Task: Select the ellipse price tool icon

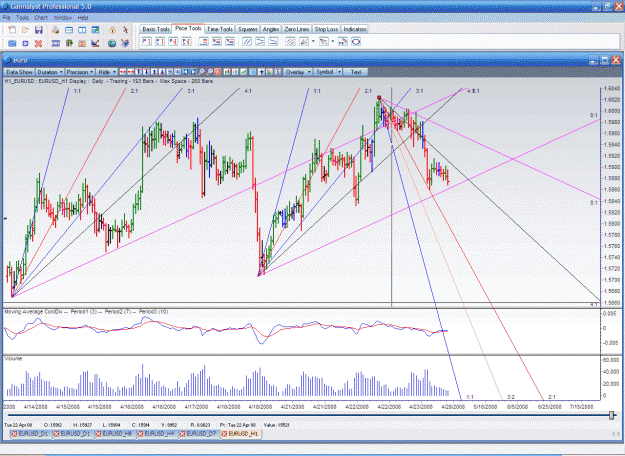Action: 356,41
